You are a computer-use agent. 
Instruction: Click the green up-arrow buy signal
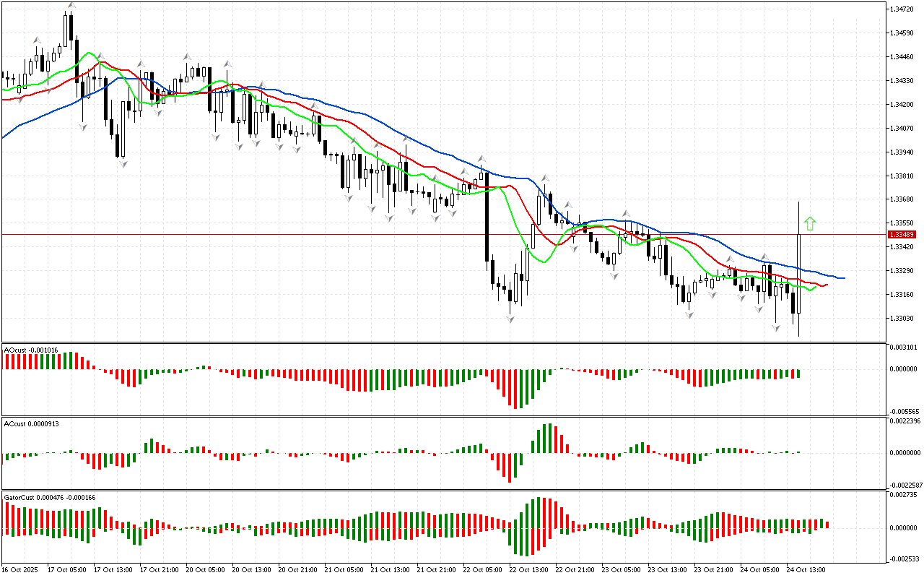810,224
